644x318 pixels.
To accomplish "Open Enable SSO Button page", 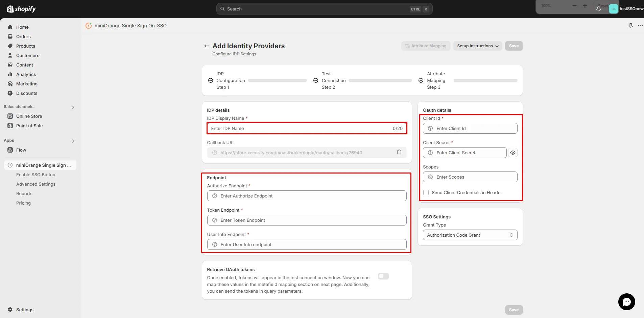I will click(x=35, y=175).
